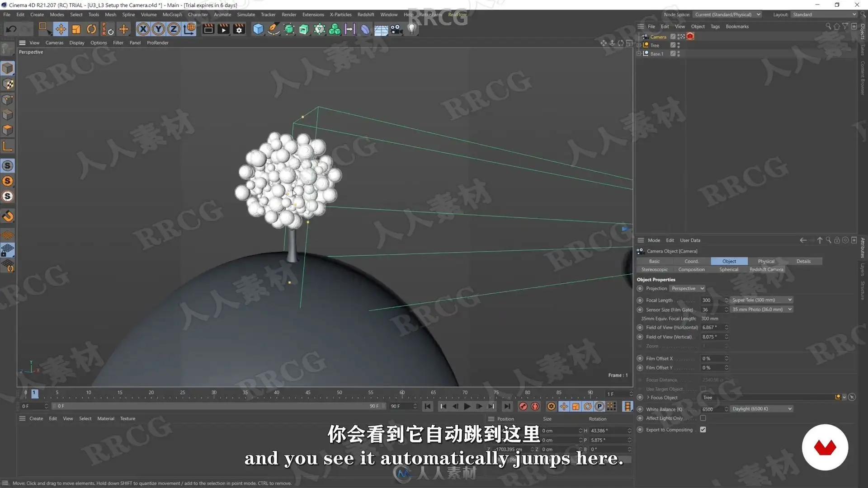
Task: Toggle the Focal Length animation dot
Action: (640, 300)
